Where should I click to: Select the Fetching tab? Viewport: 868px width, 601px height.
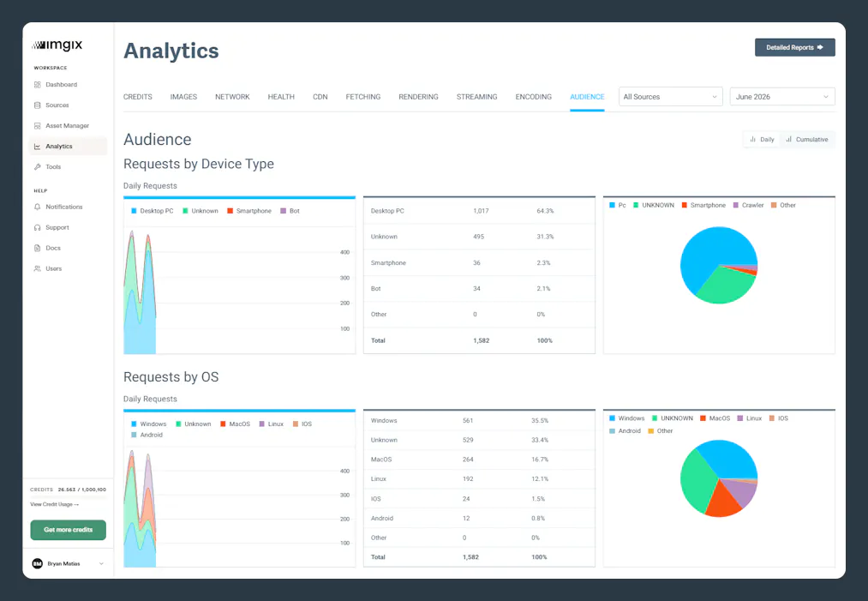[363, 97]
